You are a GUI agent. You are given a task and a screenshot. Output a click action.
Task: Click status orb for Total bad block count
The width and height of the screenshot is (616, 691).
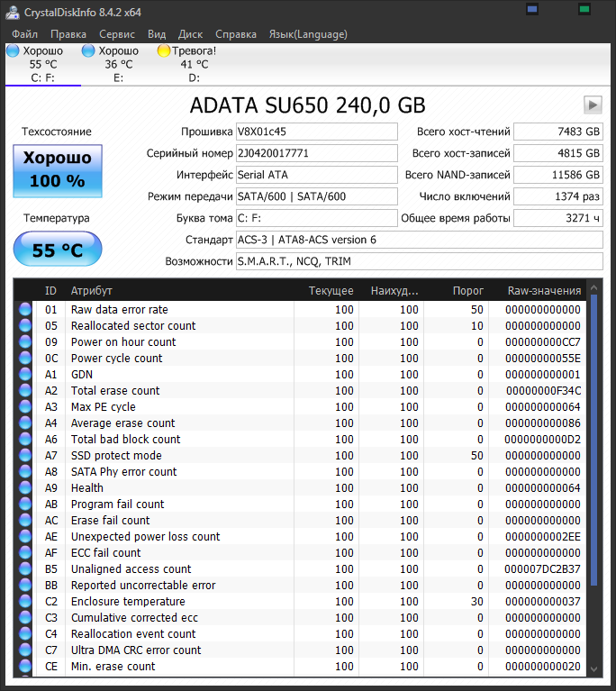25,440
